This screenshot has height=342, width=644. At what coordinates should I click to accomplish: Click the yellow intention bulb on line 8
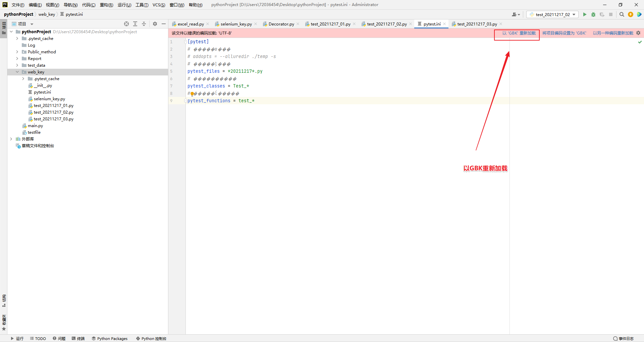pos(192,94)
